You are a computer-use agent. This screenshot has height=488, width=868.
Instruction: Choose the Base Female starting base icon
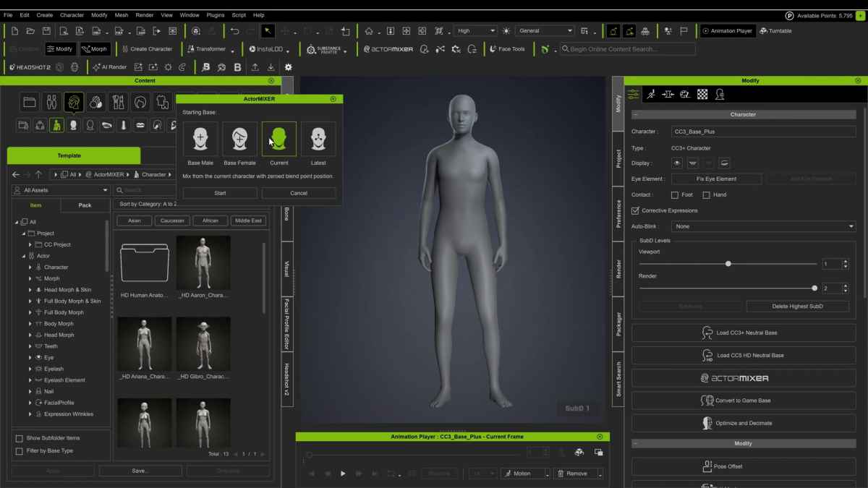tap(239, 138)
